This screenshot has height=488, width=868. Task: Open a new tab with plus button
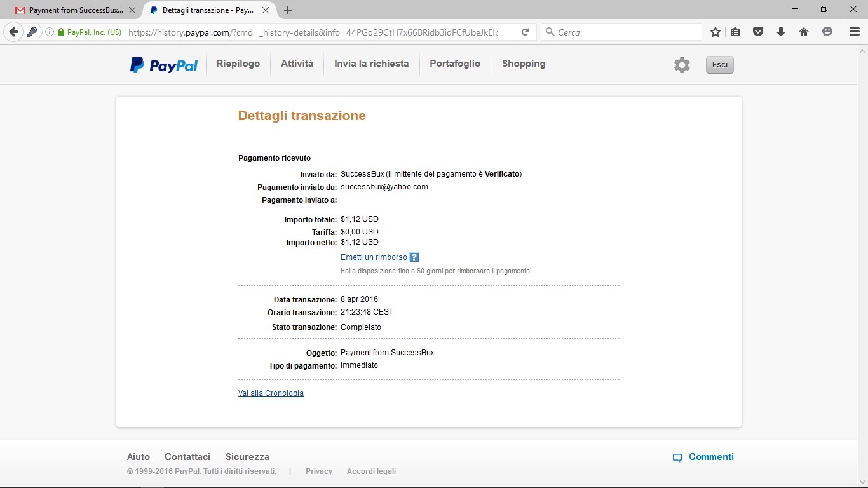pyautogui.click(x=288, y=10)
